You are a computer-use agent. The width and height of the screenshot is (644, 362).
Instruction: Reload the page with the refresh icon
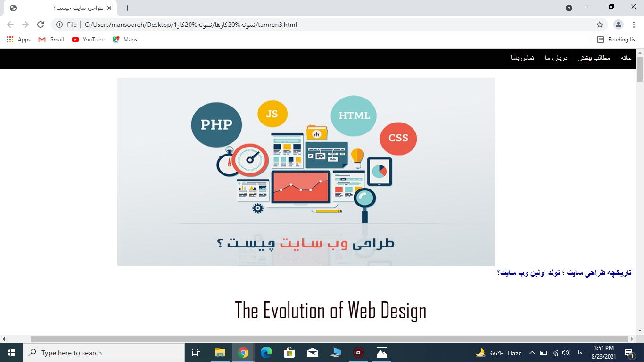tap(41, 25)
